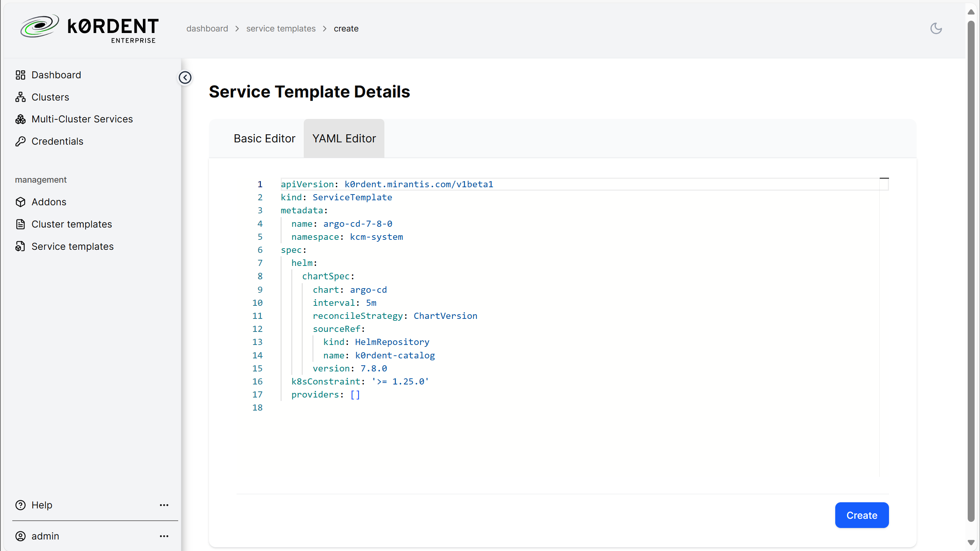Navigate to the dashboard breadcrumb link
This screenshot has width=980, height=551.
click(207, 28)
